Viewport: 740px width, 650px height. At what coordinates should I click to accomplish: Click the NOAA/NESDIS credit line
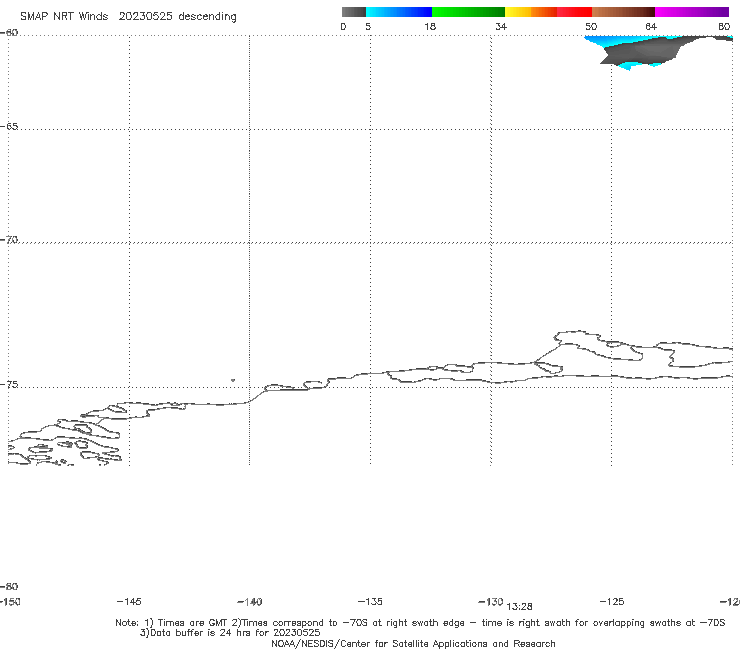click(x=413, y=644)
